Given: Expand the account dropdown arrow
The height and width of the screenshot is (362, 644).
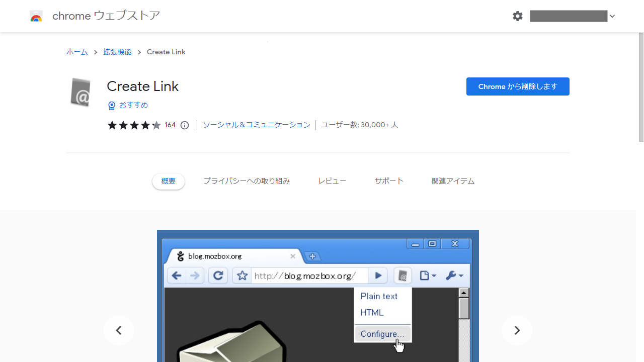Looking at the screenshot, I should click(612, 17).
